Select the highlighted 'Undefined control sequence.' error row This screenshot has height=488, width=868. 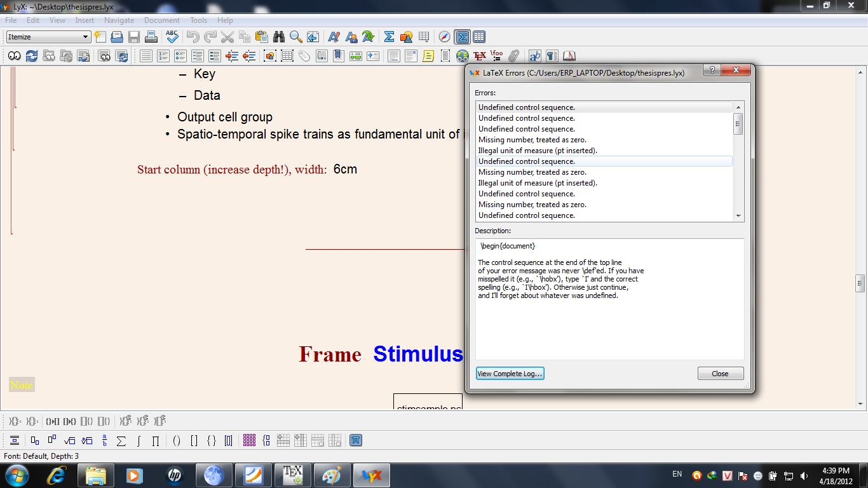604,161
